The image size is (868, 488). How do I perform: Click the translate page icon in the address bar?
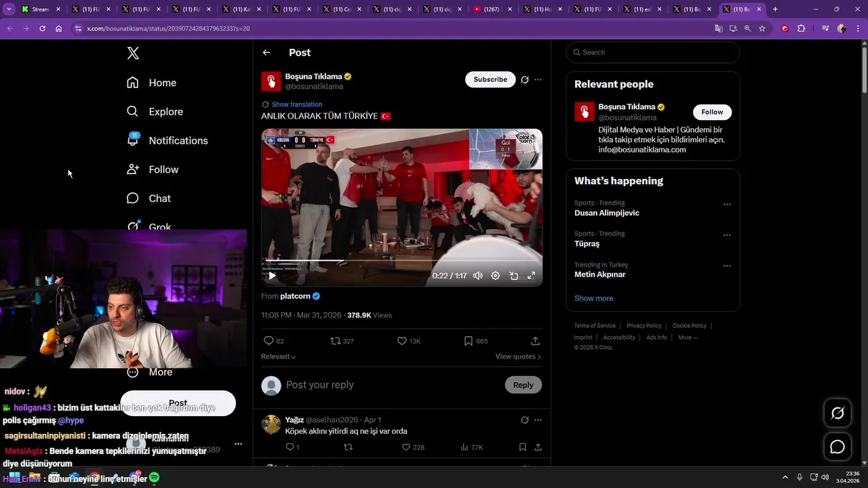(718, 28)
